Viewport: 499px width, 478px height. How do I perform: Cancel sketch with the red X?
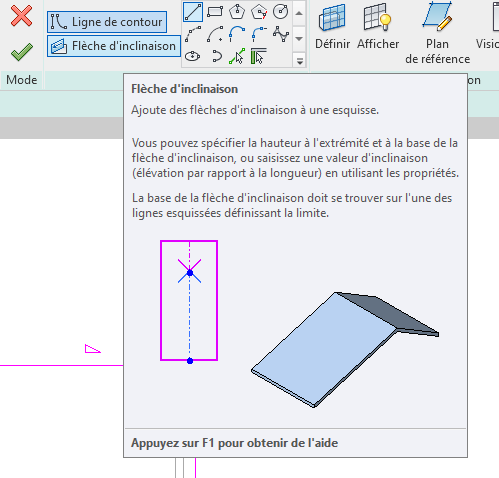[x=21, y=16]
